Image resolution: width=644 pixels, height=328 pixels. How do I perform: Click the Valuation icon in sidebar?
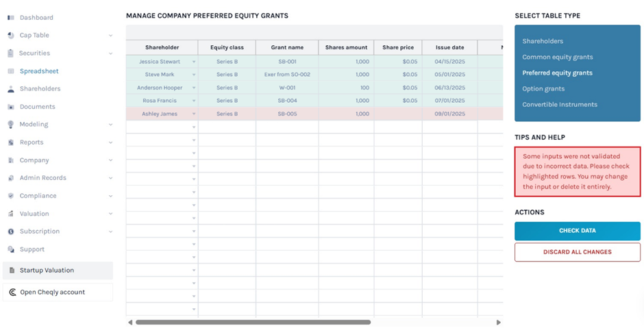click(x=11, y=214)
